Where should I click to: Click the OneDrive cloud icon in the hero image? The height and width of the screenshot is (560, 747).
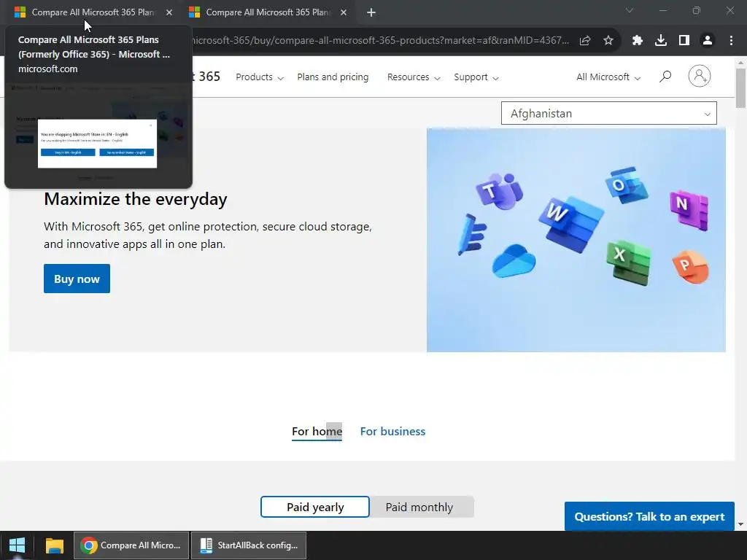point(514,261)
